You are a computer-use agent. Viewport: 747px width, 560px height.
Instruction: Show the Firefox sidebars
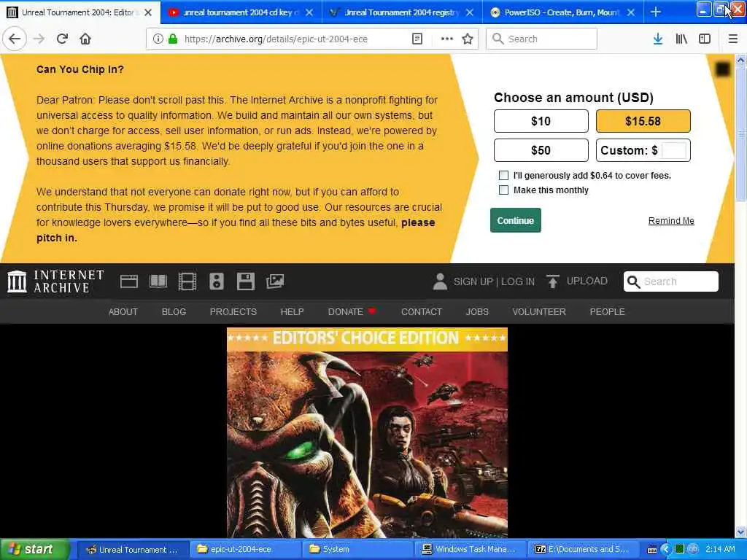tap(705, 39)
